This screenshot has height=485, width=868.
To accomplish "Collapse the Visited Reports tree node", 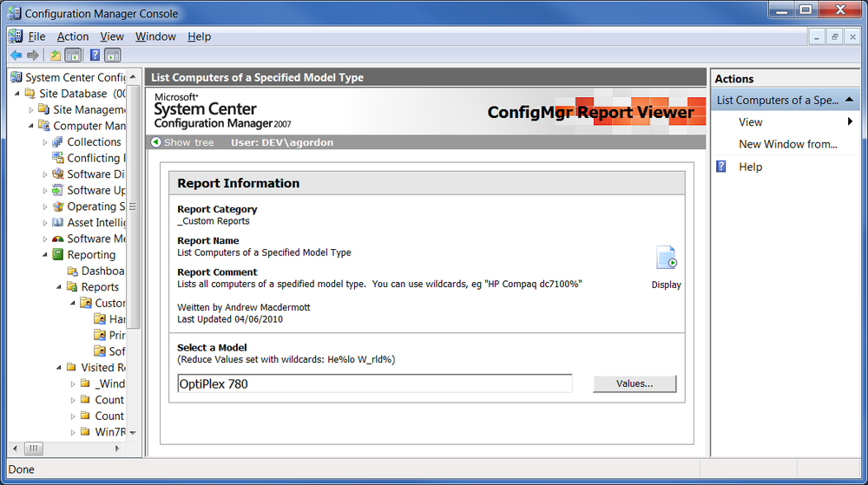I will tap(59, 367).
